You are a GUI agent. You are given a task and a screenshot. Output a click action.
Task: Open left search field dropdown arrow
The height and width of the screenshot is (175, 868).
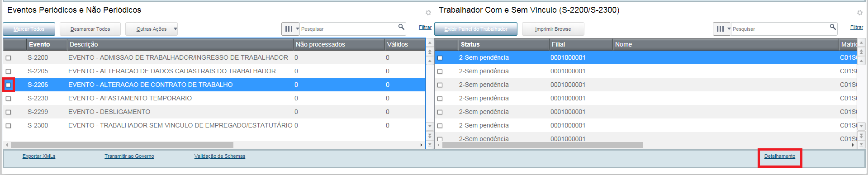click(x=297, y=29)
